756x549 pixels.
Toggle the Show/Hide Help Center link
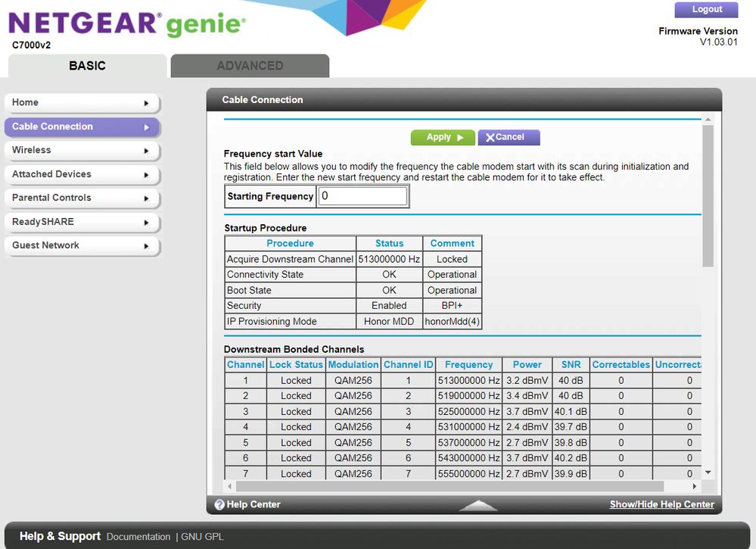[661, 504]
